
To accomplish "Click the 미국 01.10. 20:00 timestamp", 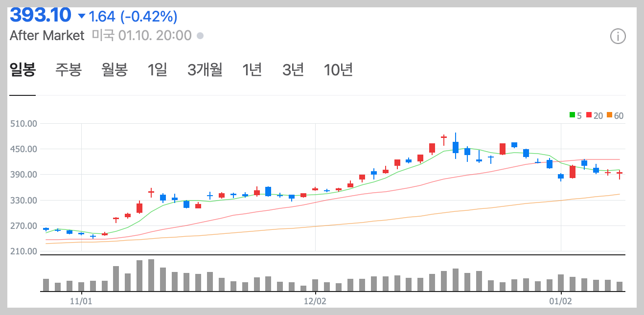I will pos(142,36).
